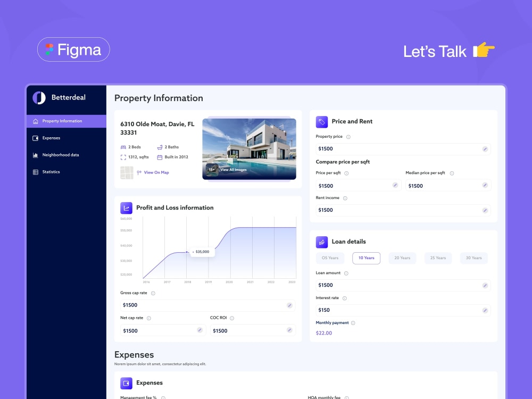The image size is (532, 399).
Task: Click info icon beside HOA monthly fee
Action: (x=347, y=397)
